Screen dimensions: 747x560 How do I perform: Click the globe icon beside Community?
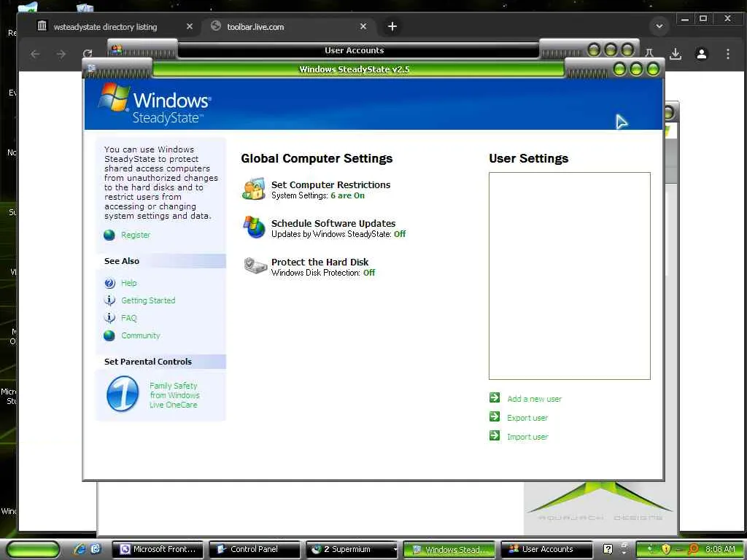pos(109,335)
